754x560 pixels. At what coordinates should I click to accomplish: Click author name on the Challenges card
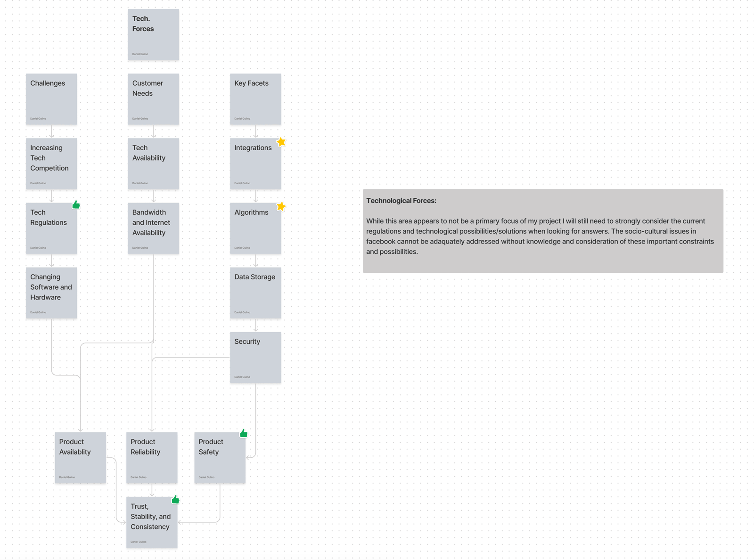[x=38, y=119]
